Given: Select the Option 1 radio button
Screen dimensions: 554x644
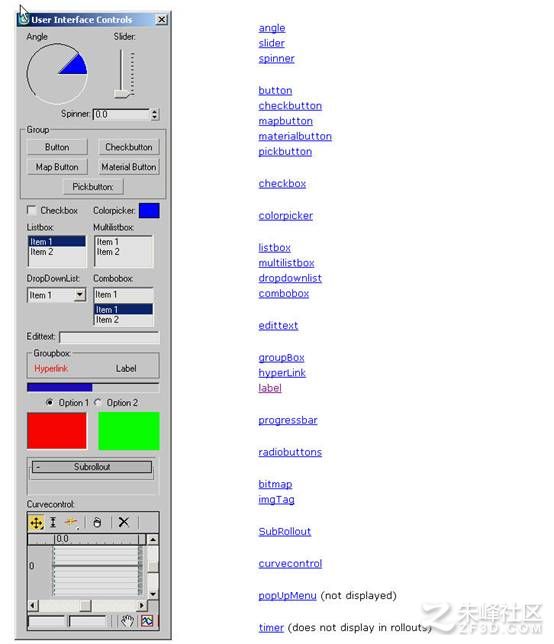Looking at the screenshot, I should click(49, 402).
